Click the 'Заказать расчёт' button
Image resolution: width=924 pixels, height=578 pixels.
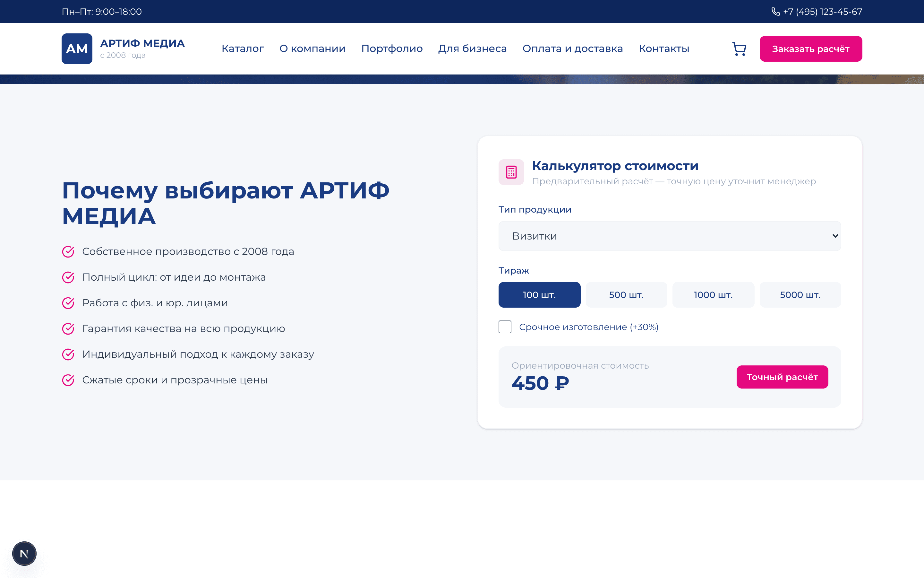811,49
